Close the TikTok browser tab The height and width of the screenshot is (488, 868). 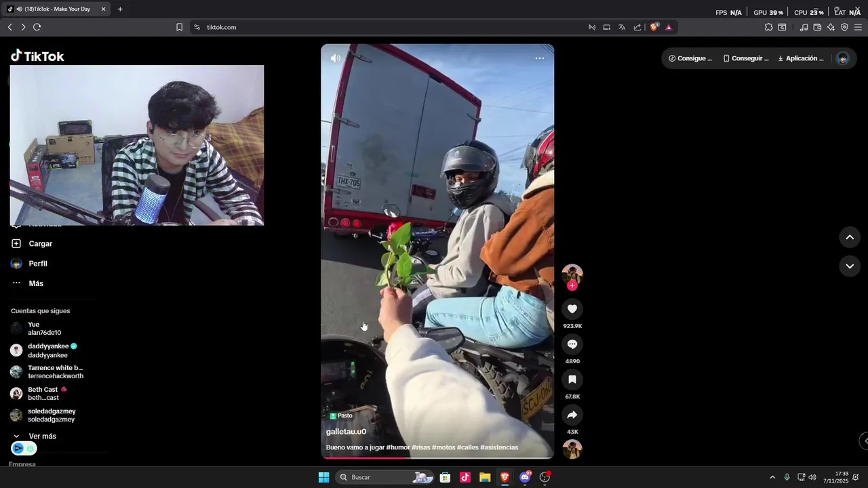[103, 9]
